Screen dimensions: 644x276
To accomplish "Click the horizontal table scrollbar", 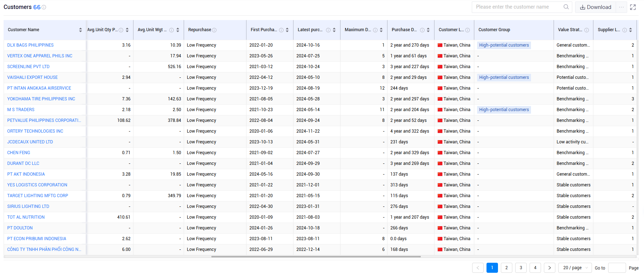I will pos(316,257).
